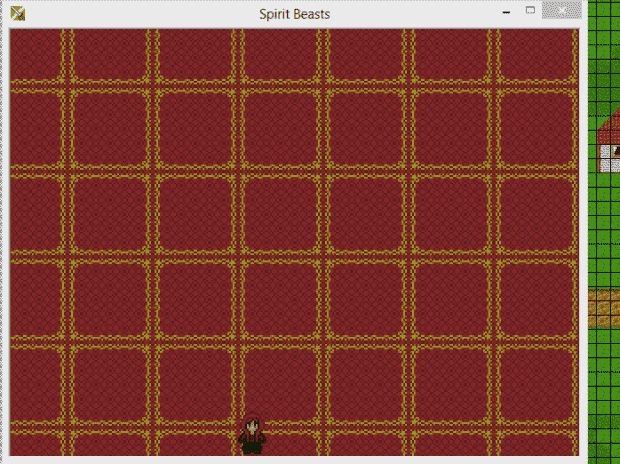The height and width of the screenshot is (464, 620).
Task: Close the Spirit Beasts window
Action: point(565,12)
